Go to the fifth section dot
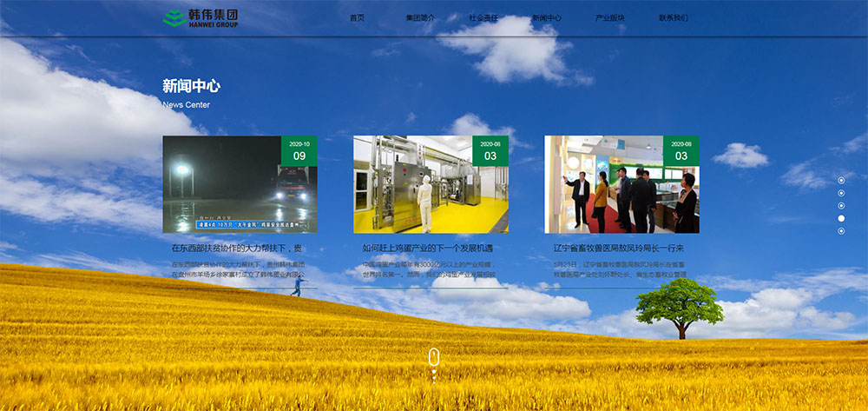868x411 pixels. pos(841,231)
